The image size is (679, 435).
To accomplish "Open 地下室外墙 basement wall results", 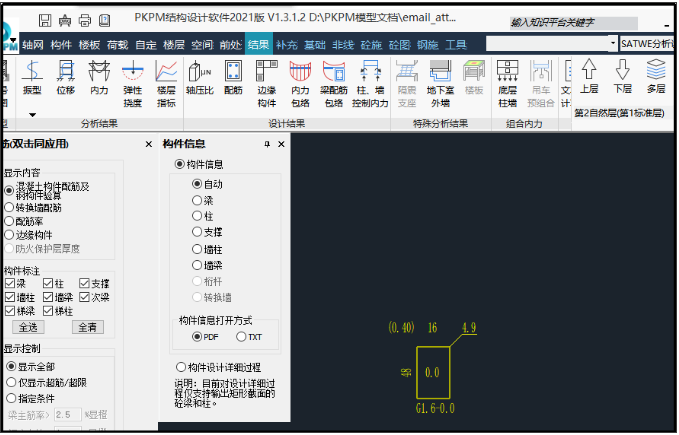I will click(x=440, y=84).
